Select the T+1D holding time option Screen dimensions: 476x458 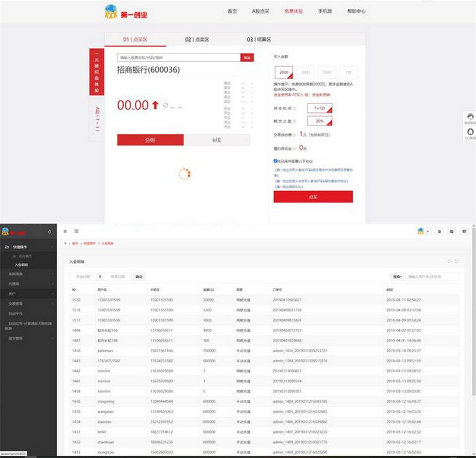pos(320,108)
